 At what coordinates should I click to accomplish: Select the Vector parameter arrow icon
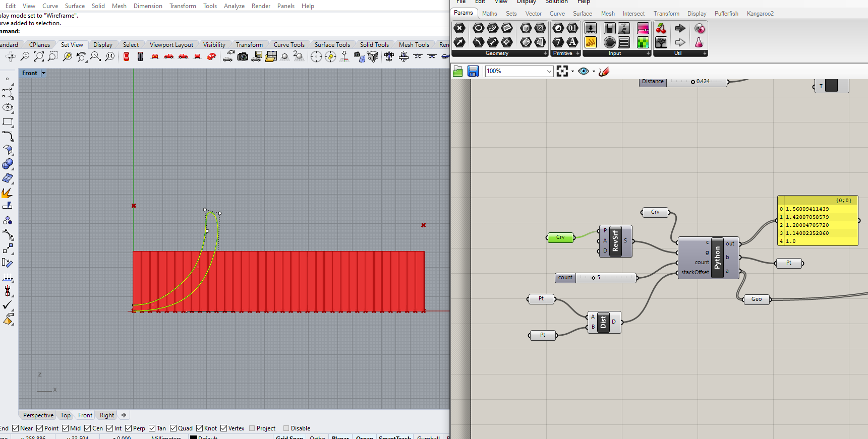coord(459,42)
